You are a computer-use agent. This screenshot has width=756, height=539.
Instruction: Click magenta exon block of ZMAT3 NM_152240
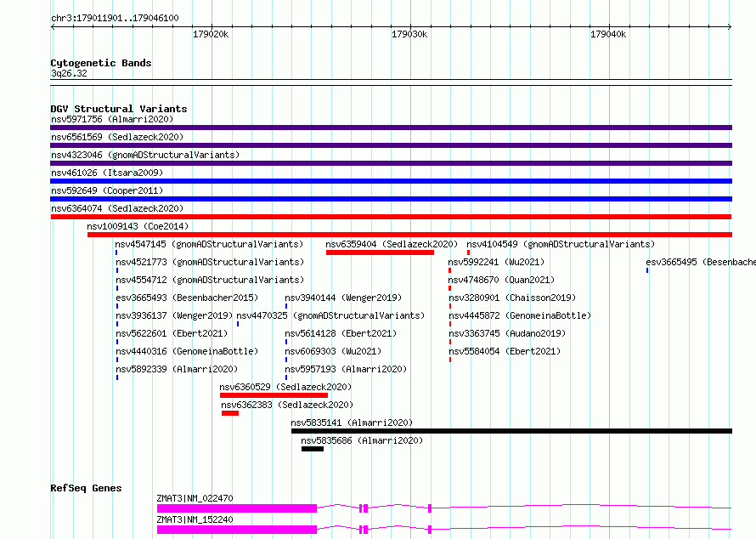pyautogui.click(x=237, y=530)
